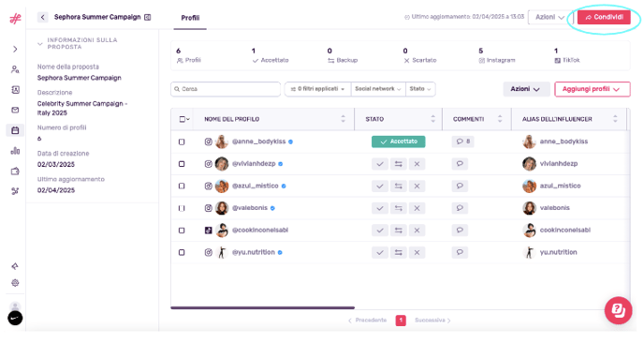Open the Social network filter dropdown
The width and height of the screenshot is (644, 343).
pos(378,89)
